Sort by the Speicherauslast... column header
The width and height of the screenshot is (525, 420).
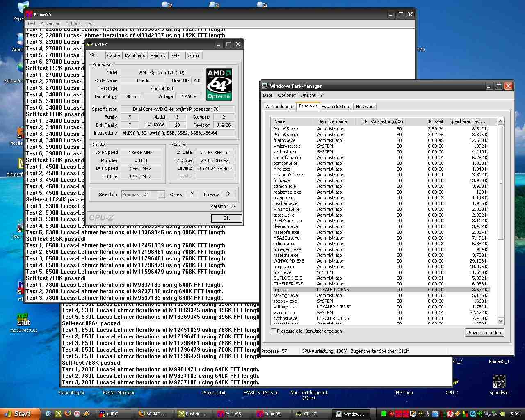(468, 121)
